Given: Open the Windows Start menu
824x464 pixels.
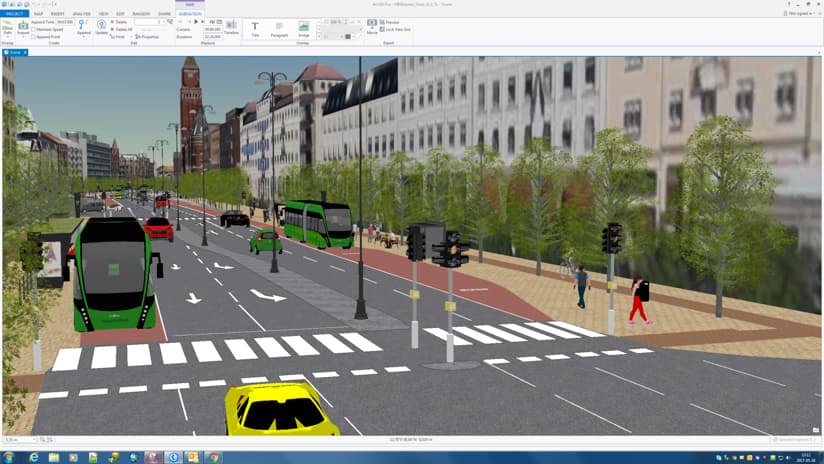Looking at the screenshot, I should (9, 457).
